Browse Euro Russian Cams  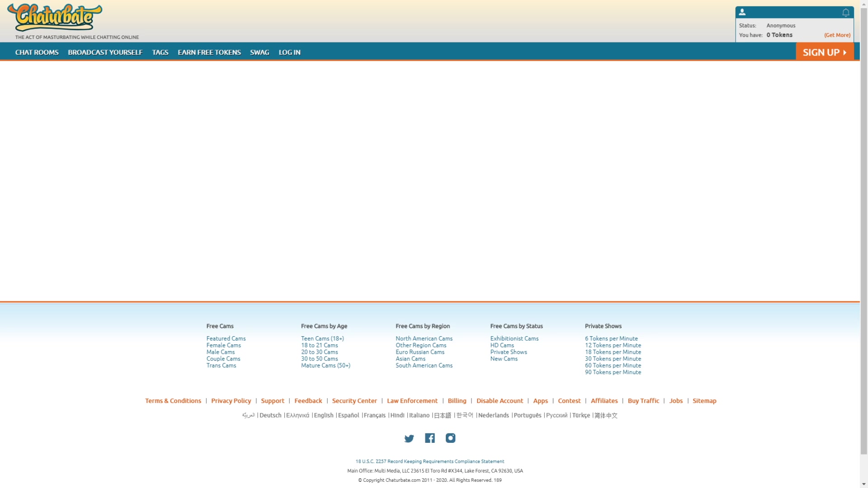click(x=420, y=352)
